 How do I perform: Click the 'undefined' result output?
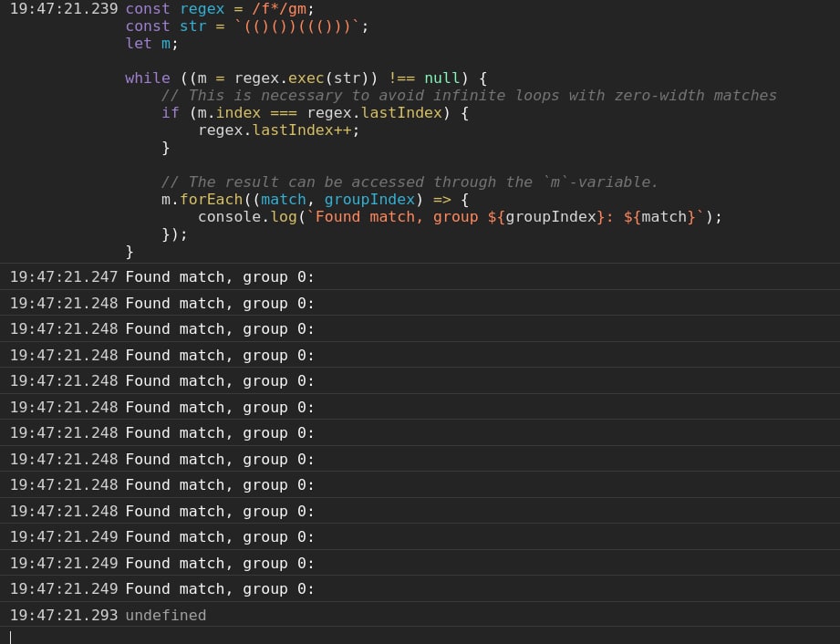pos(165,615)
